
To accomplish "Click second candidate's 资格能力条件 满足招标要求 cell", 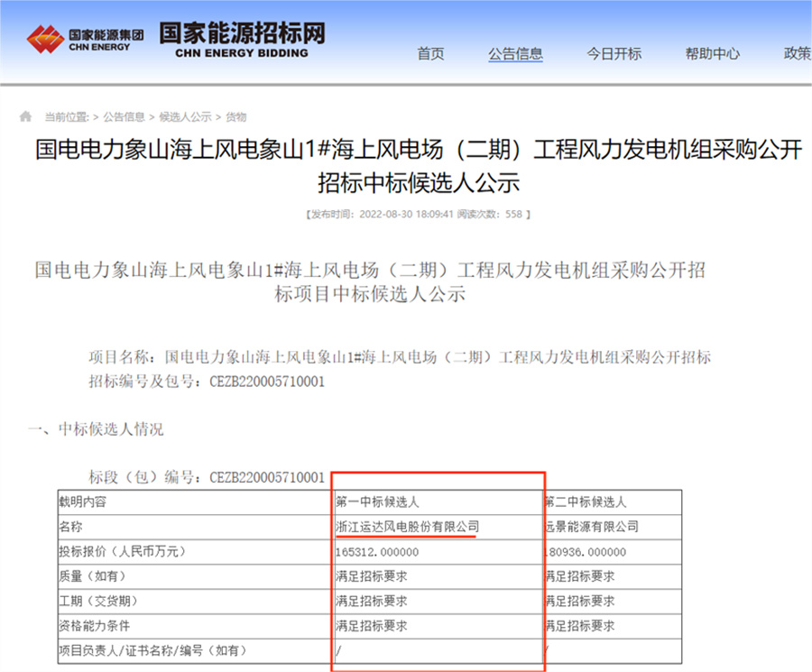I will [614, 626].
